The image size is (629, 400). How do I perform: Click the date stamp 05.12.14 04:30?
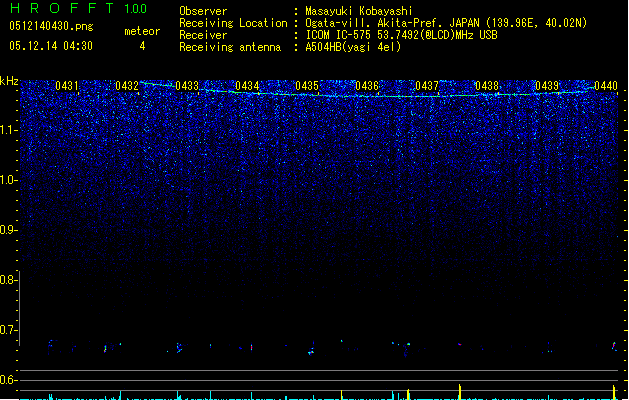(51, 46)
